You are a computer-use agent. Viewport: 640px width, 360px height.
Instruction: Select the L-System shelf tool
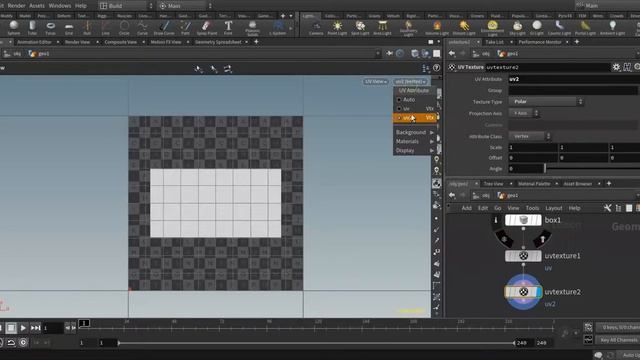pos(278,28)
